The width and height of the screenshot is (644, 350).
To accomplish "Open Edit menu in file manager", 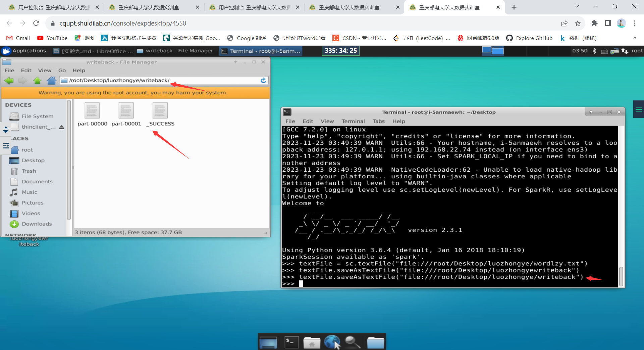I will click(26, 71).
